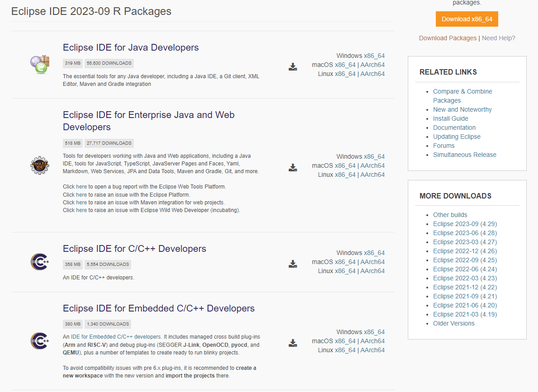The height and width of the screenshot is (392, 538).
Task: Download Embedded C/C++ Windows x86_64
Action: click(x=374, y=332)
